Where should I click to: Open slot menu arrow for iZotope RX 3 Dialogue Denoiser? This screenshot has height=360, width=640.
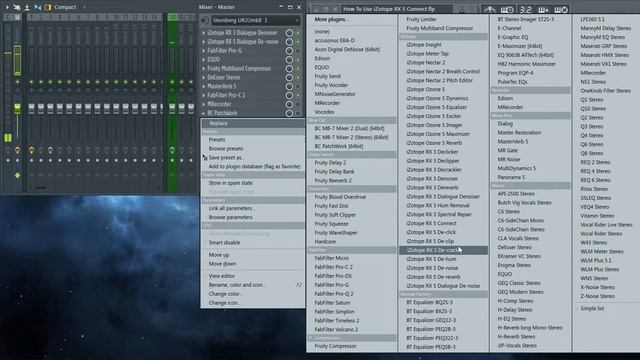204,33
